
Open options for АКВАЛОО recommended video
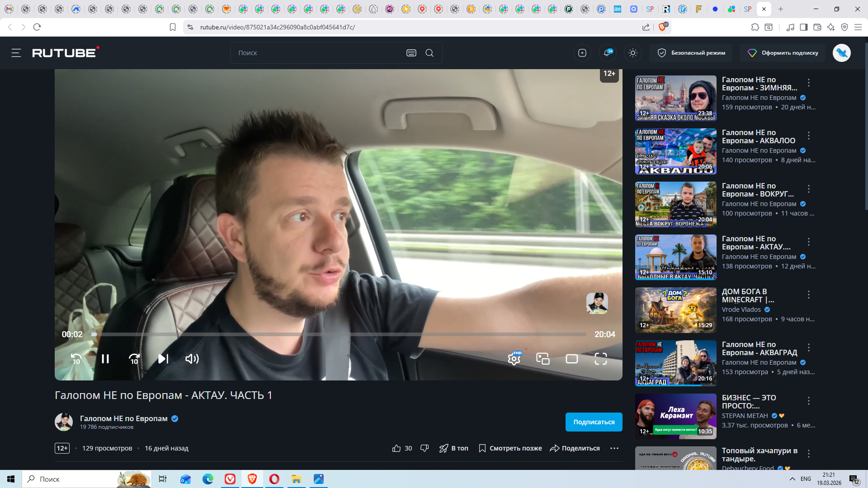pos(809,136)
